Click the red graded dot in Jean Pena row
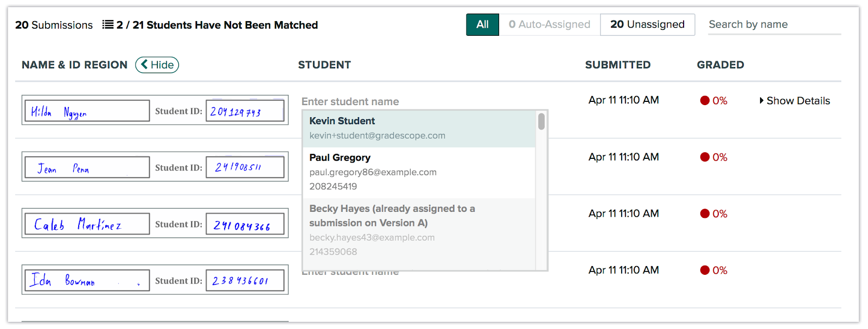This screenshot has height=329, width=868. point(705,157)
